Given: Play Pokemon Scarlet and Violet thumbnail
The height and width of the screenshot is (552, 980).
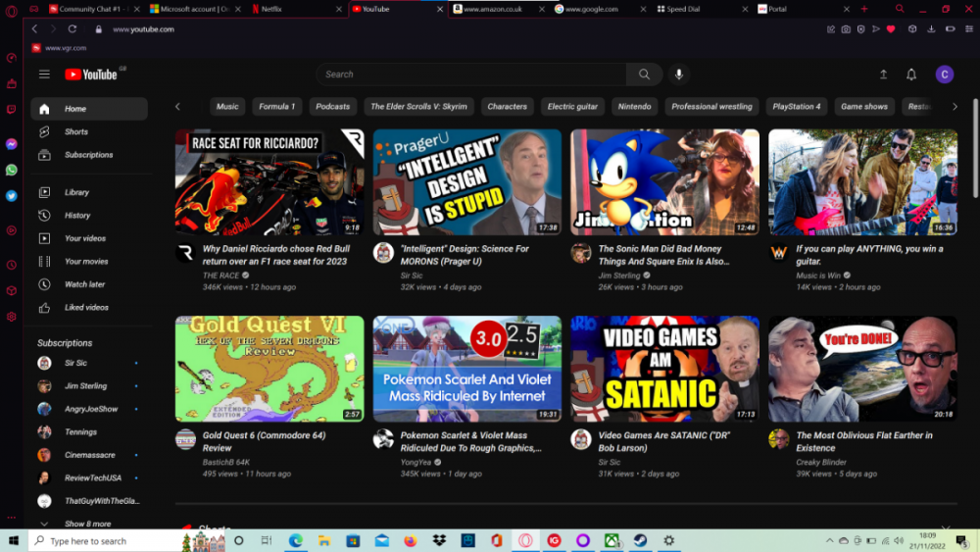Looking at the screenshot, I should [466, 369].
